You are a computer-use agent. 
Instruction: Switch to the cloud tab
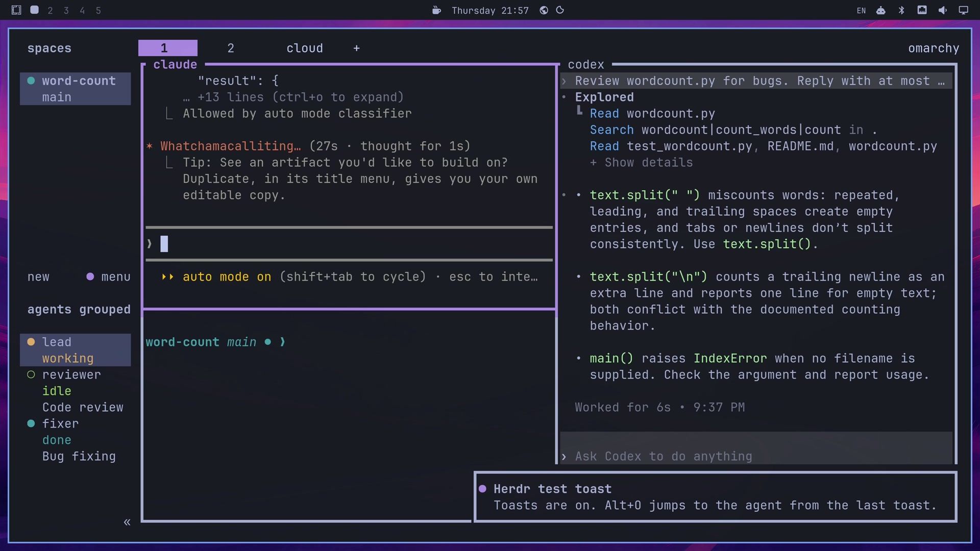click(305, 48)
